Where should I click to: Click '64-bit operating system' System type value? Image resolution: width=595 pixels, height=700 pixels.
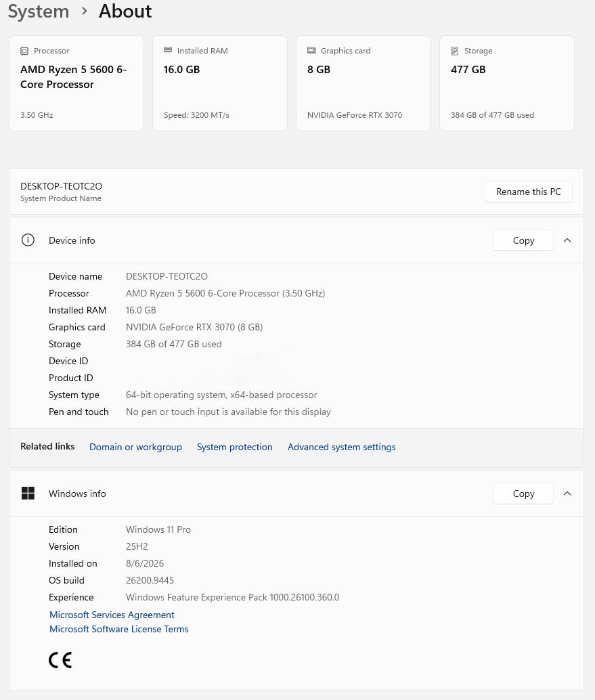[221, 395]
